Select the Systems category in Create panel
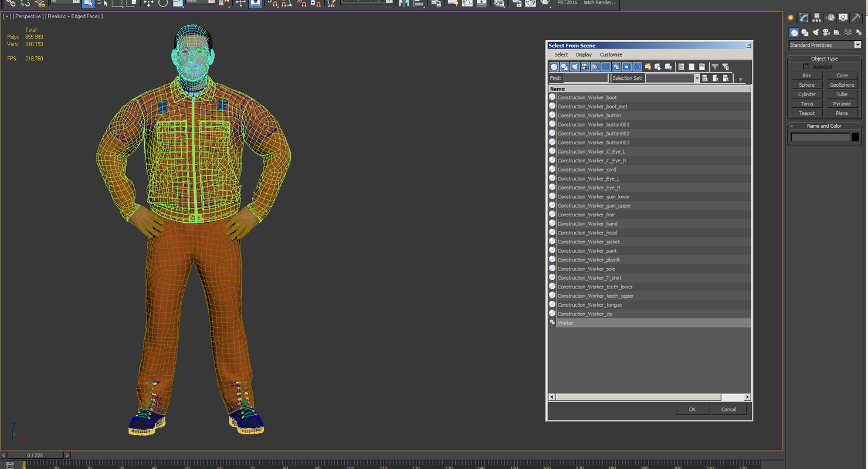The image size is (868, 469). (859, 32)
